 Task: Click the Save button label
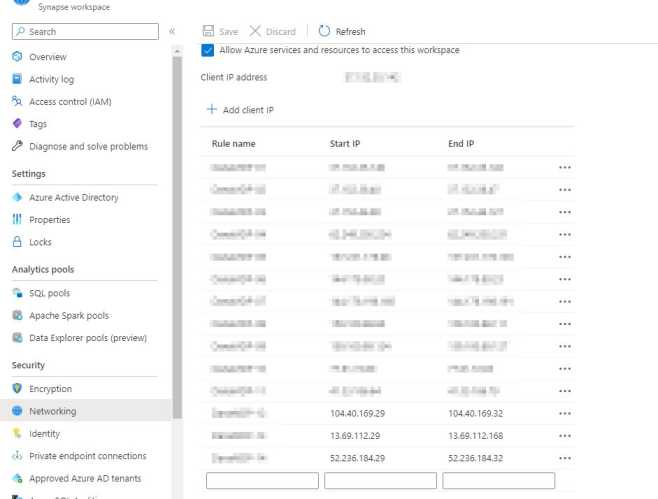[228, 31]
